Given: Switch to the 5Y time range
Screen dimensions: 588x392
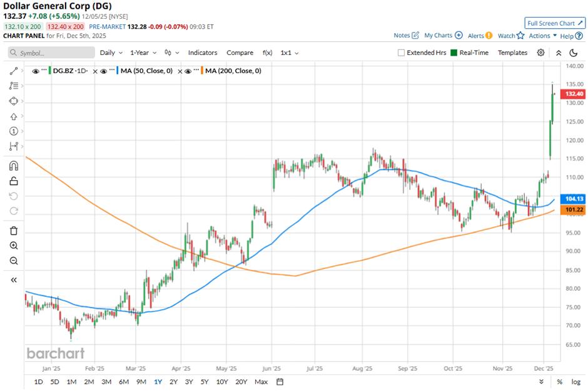Looking at the screenshot, I should coord(205,381).
